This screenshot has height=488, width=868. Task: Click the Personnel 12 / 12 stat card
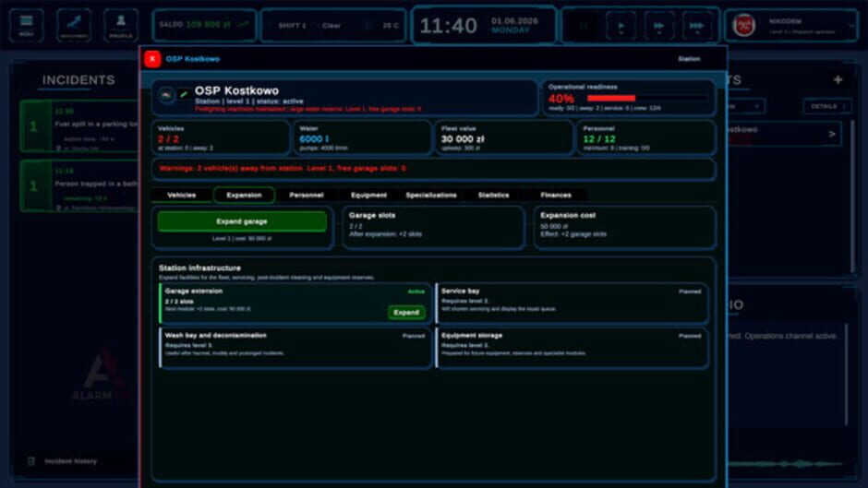coord(646,137)
